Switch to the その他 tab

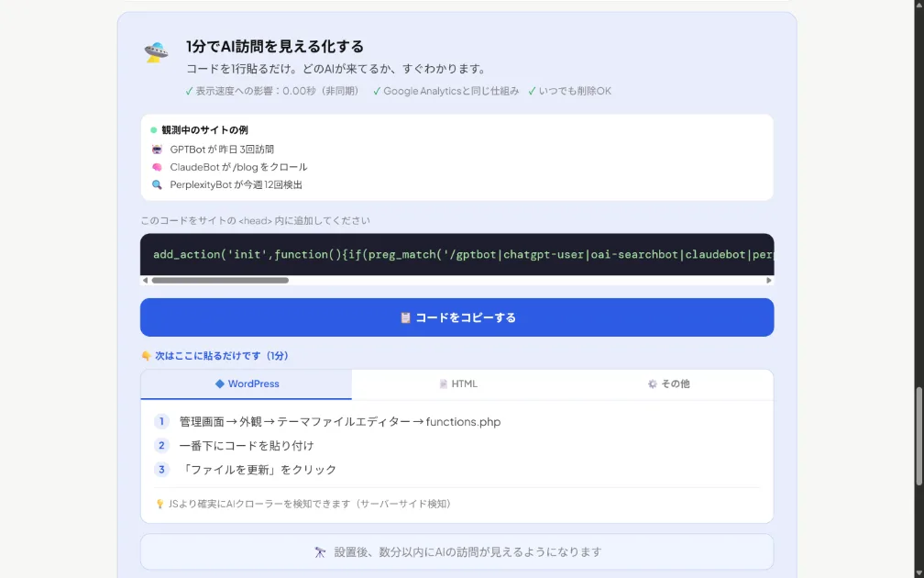coord(669,383)
